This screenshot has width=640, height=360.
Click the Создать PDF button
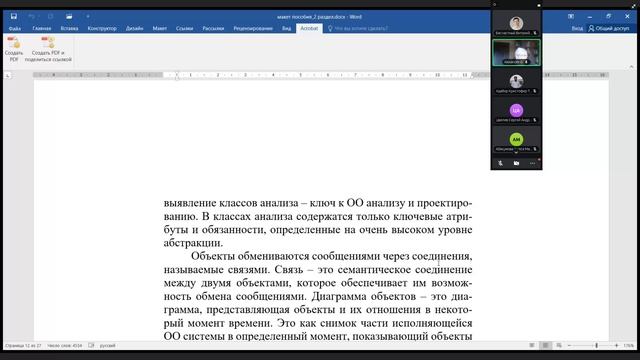pos(14,49)
